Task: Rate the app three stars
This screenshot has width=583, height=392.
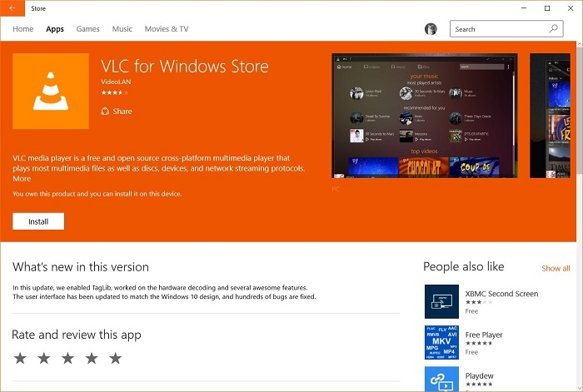Action: tap(67, 358)
